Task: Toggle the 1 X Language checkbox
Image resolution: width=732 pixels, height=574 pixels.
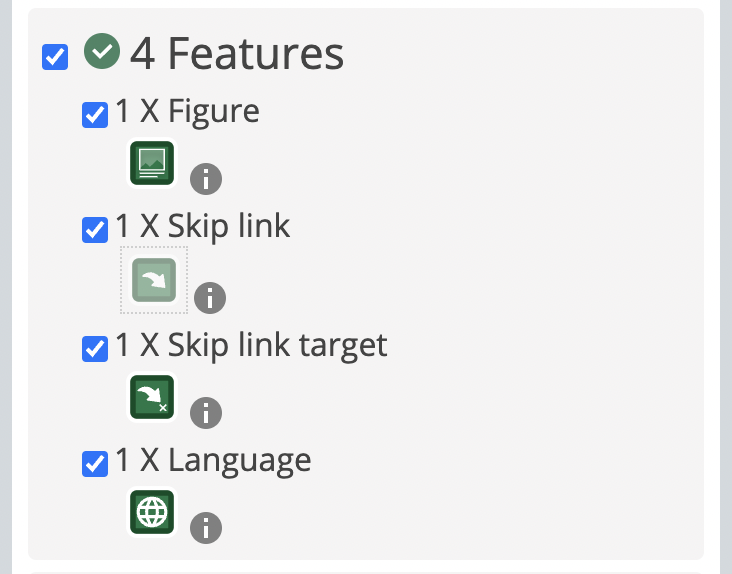Action: [x=95, y=463]
